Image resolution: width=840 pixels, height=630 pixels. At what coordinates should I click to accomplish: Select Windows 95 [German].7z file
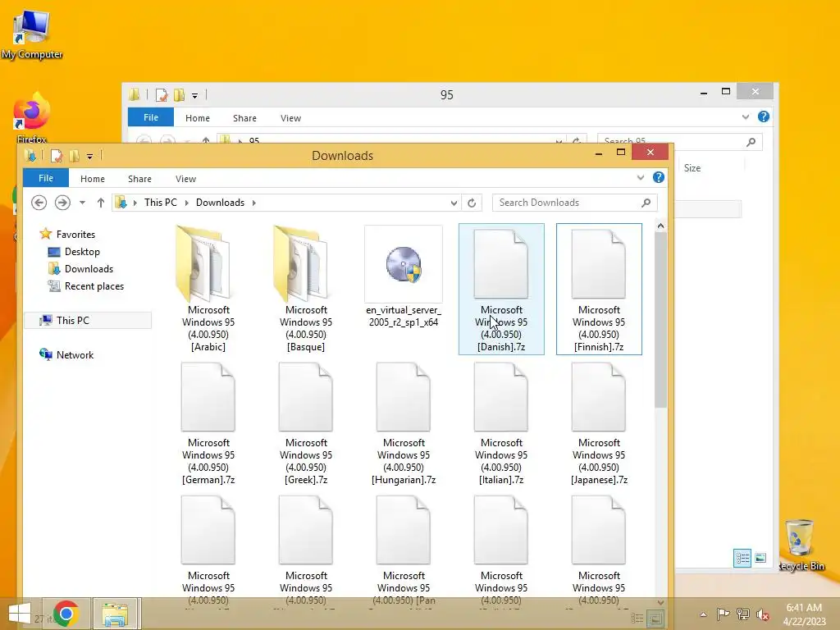tap(208, 423)
